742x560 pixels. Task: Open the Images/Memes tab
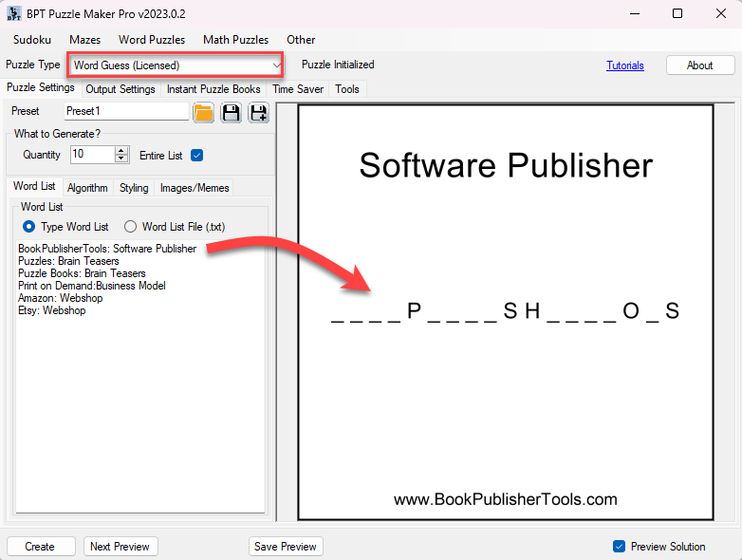coord(195,188)
